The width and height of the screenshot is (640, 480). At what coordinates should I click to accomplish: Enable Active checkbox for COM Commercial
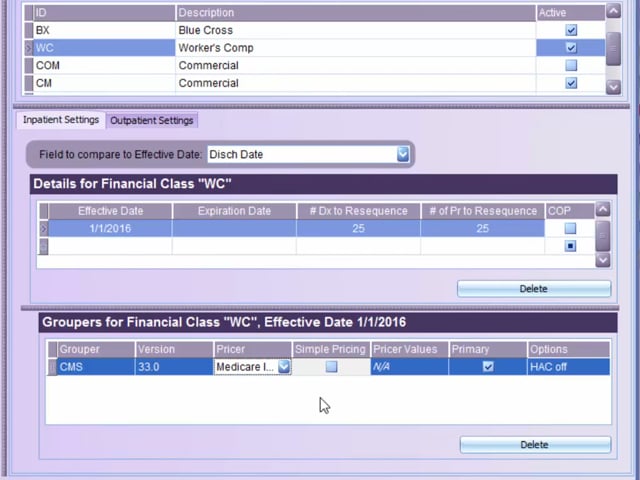click(571, 65)
